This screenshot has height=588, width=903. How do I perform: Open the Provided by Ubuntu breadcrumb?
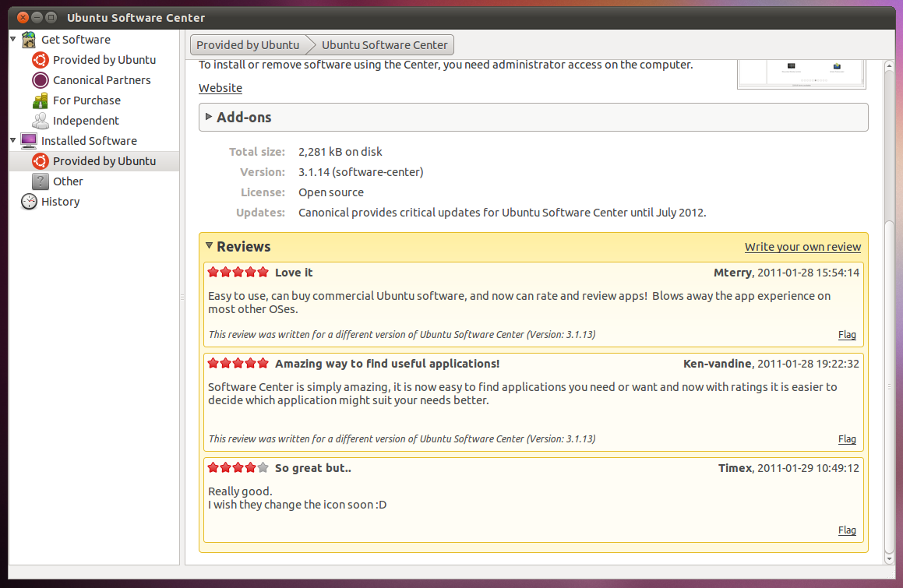coord(249,45)
